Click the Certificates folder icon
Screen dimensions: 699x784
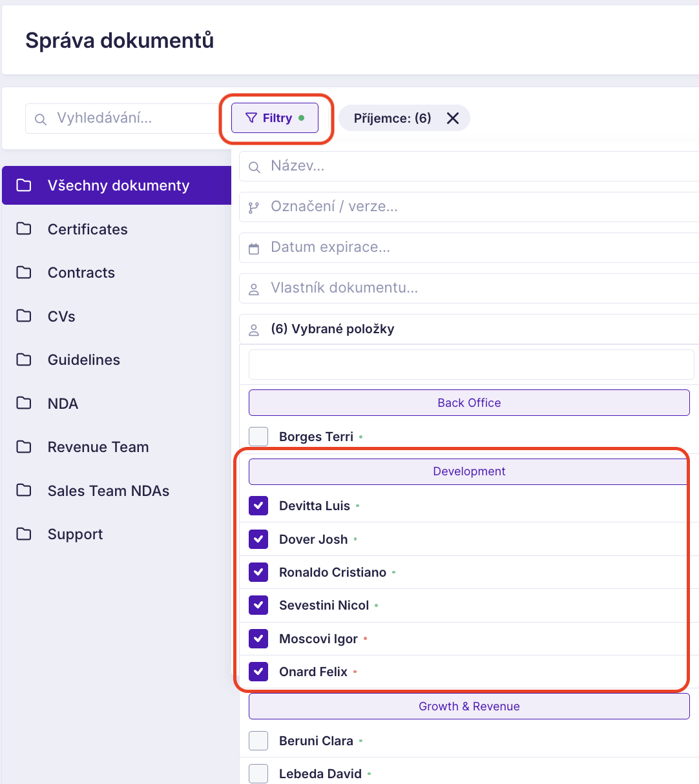(x=24, y=229)
